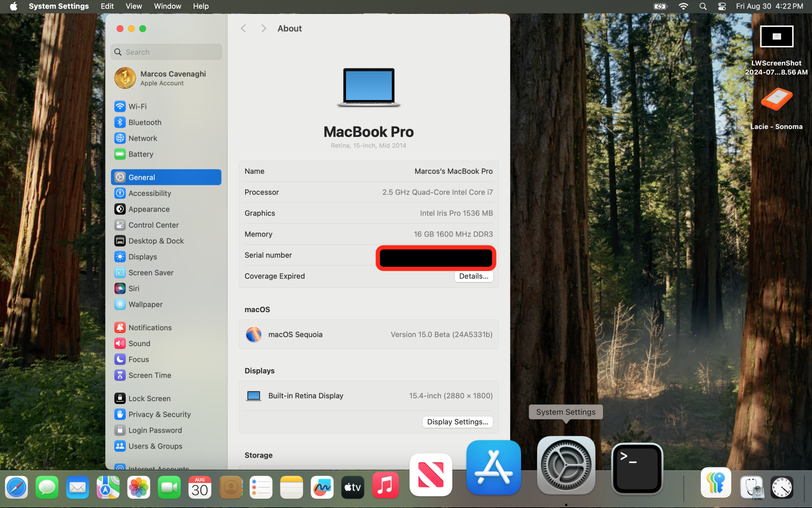Select Wallpaper in the sidebar
812x508 pixels.
coord(145,304)
